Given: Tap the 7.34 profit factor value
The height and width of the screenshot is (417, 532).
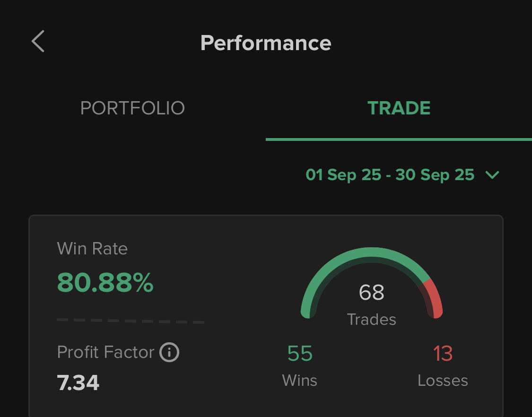Looking at the screenshot, I should tap(78, 382).
